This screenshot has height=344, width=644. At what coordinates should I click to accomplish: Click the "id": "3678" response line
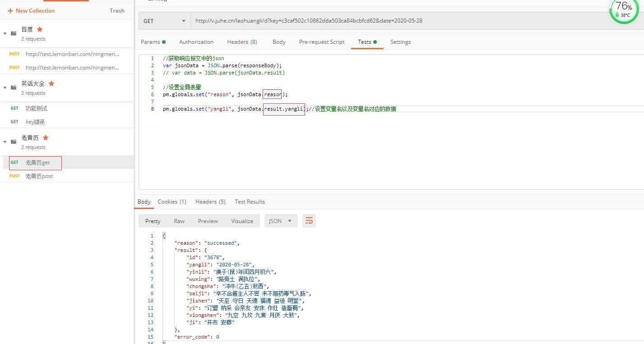pyautogui.click(x=205, y=257)
